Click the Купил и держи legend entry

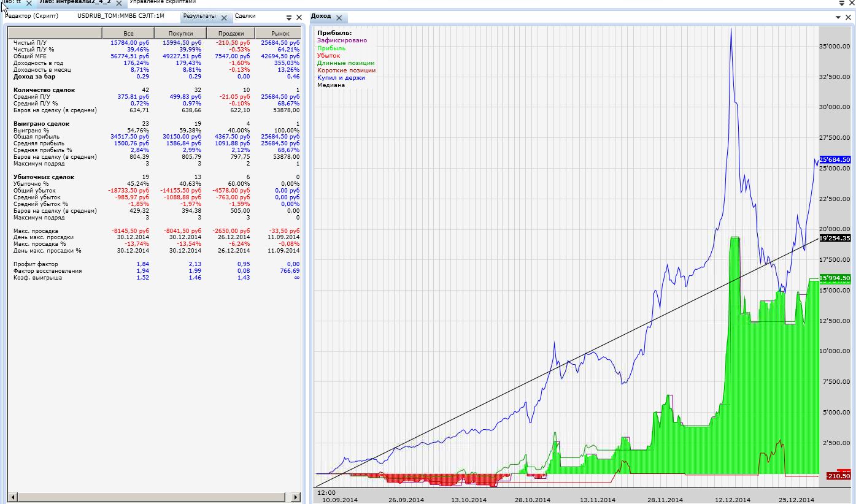coord(341,78)
